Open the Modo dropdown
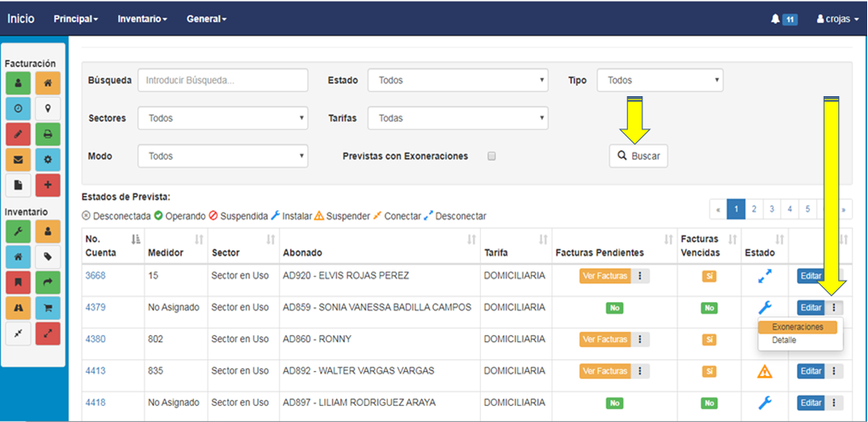This screenshot has width=868, height=422. (x=223, y=157)
